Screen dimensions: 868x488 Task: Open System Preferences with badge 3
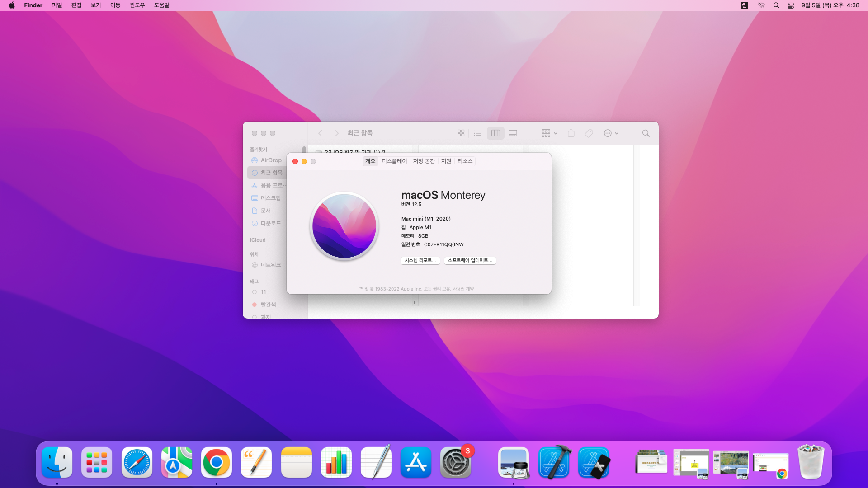pyautogui.click(x=456, y=462)
